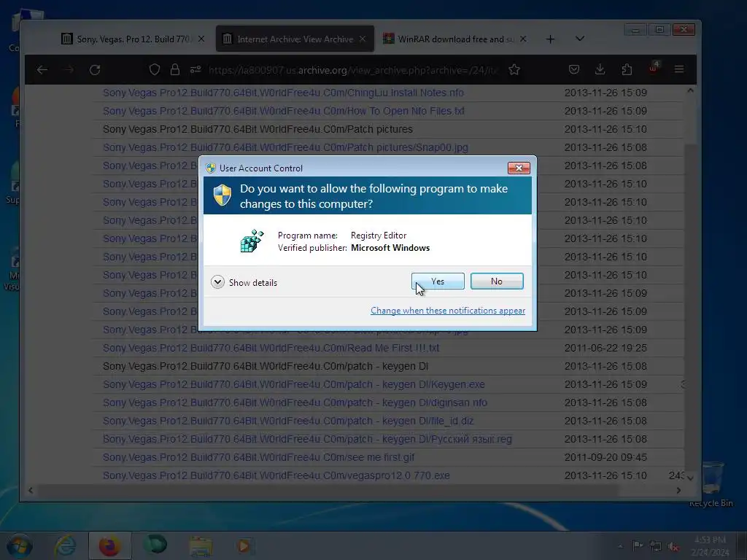Close the Internet Archive View Archive tab
747x560 pixels.
pos(363,39)
